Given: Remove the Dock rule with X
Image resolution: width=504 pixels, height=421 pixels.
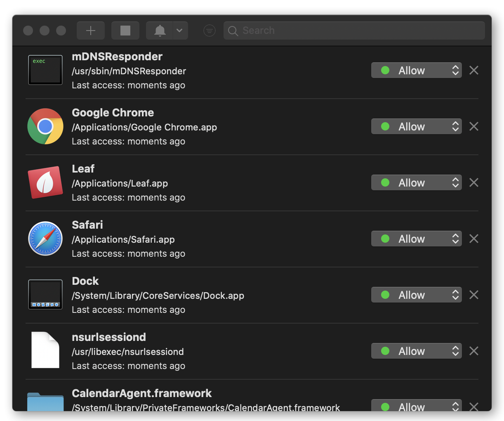Looking at the screenshot, I should click(x=474, y=295).
